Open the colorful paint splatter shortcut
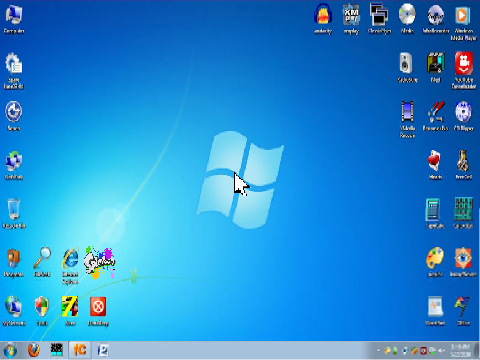The image size is (480, 360). tap(99, 263)
